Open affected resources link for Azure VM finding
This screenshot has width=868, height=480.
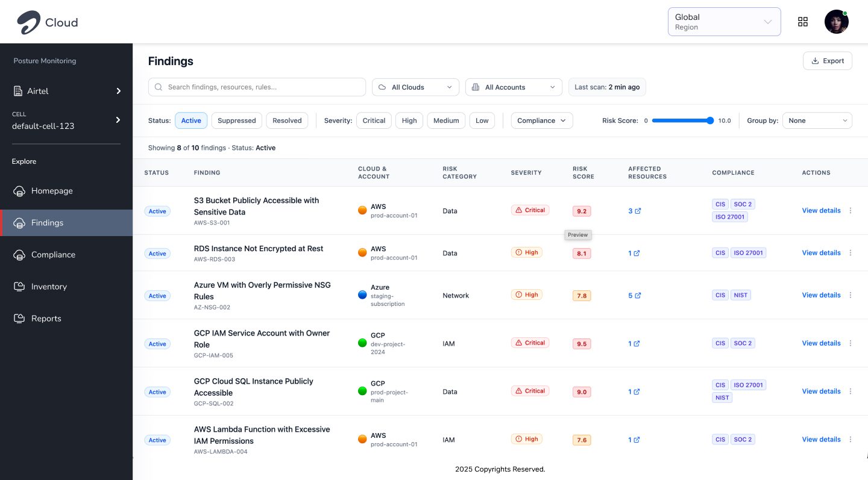634,295
